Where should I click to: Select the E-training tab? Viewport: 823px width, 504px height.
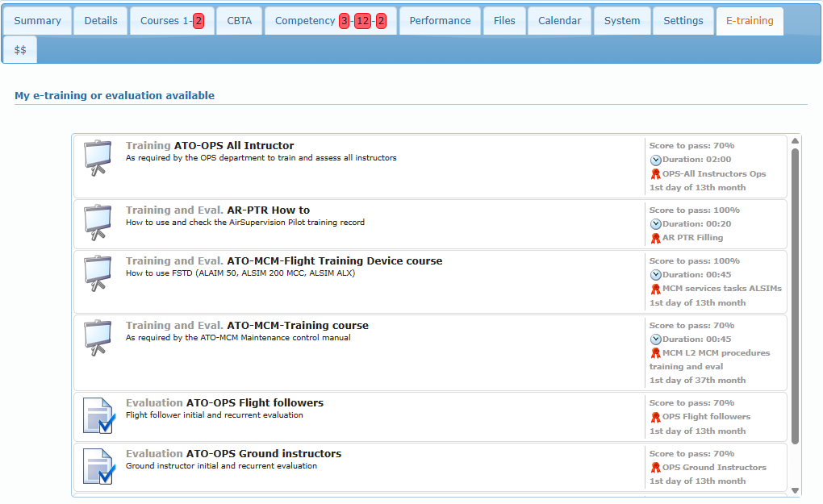click(750, 21)
